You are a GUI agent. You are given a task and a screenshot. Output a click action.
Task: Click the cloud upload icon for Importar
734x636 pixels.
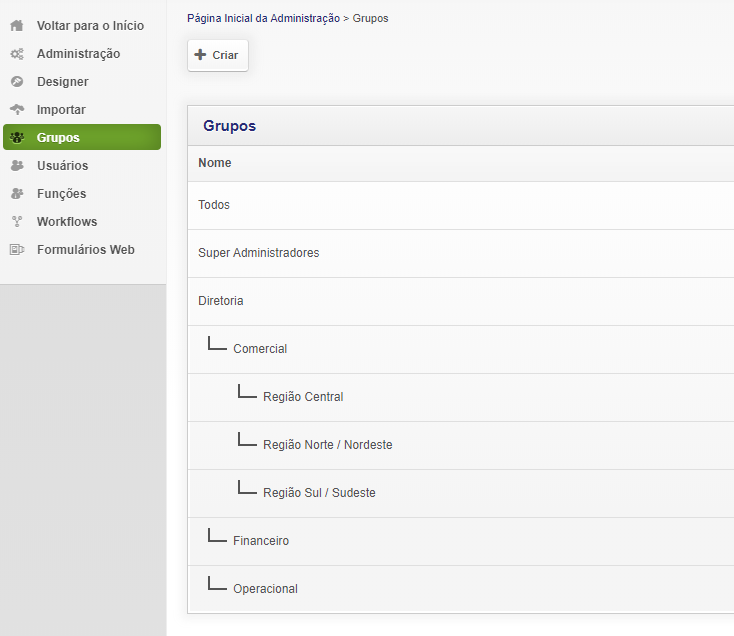(x=17, y=110)
